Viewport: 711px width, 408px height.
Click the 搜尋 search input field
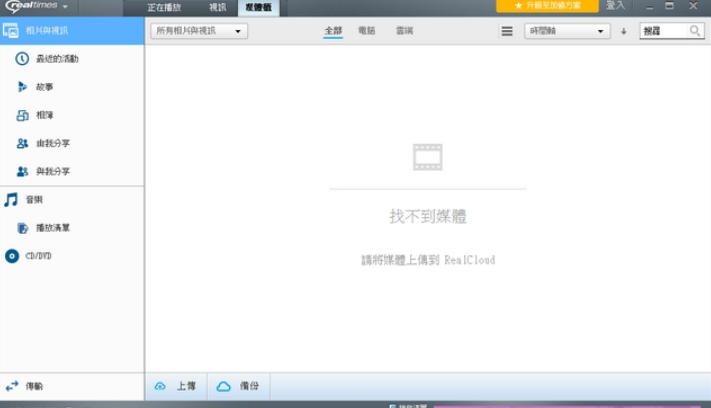point(664,31)
